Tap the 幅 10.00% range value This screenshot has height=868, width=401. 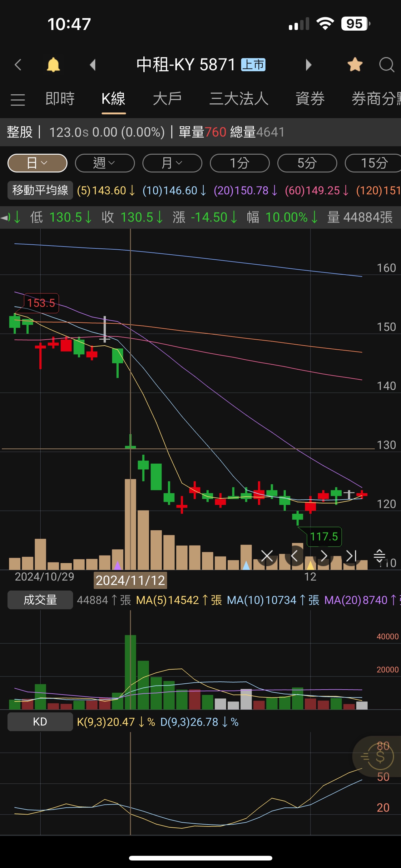283,217
